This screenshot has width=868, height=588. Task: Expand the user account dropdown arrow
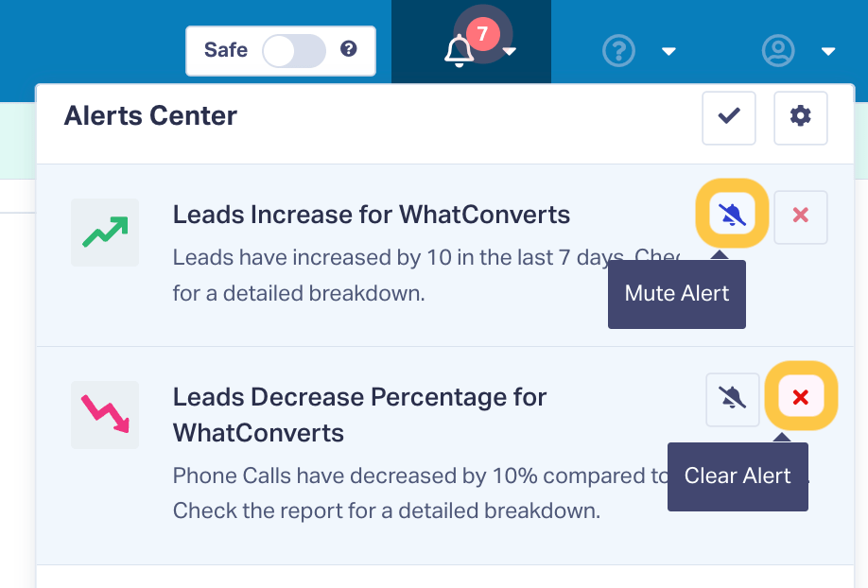[x=828, y=51]
